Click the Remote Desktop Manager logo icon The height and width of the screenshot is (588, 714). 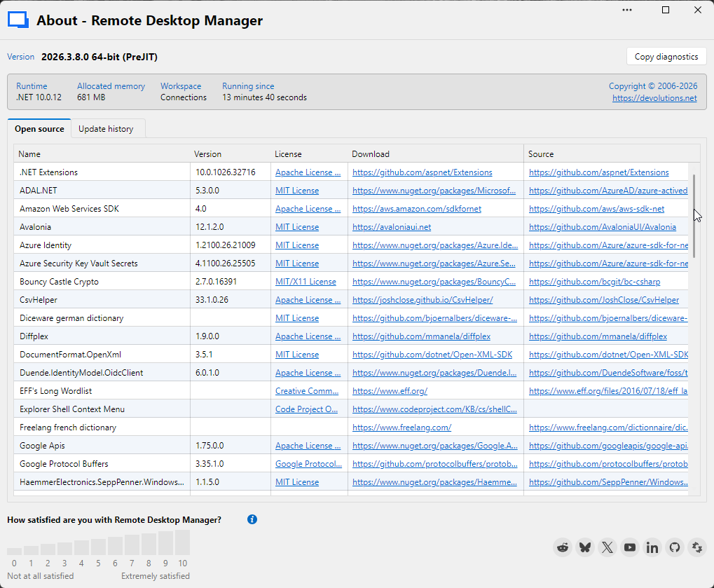point(18,20)
